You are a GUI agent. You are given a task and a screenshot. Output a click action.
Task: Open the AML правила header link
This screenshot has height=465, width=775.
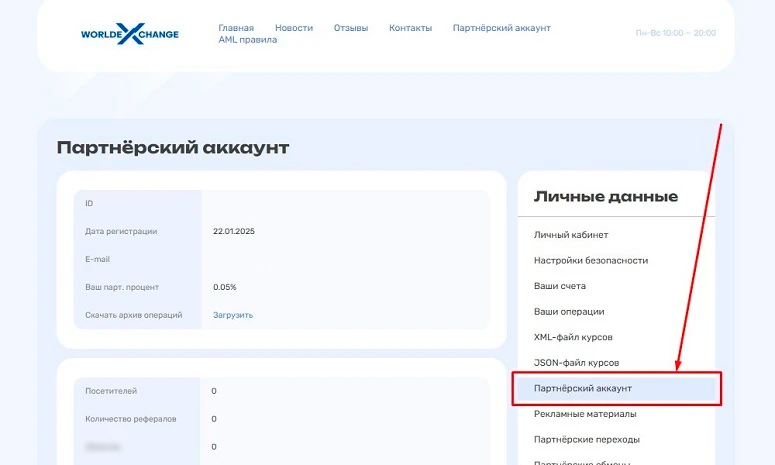coord(248,40)
